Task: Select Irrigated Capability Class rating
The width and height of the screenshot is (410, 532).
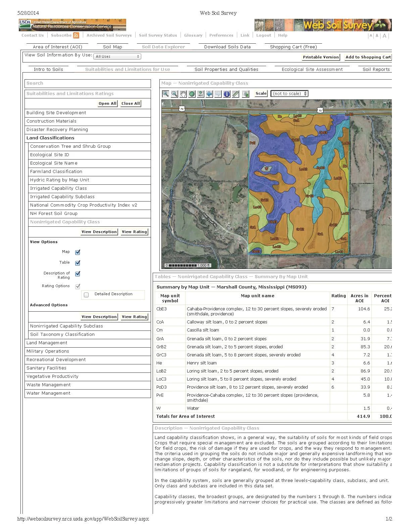Action: (90, 188)
